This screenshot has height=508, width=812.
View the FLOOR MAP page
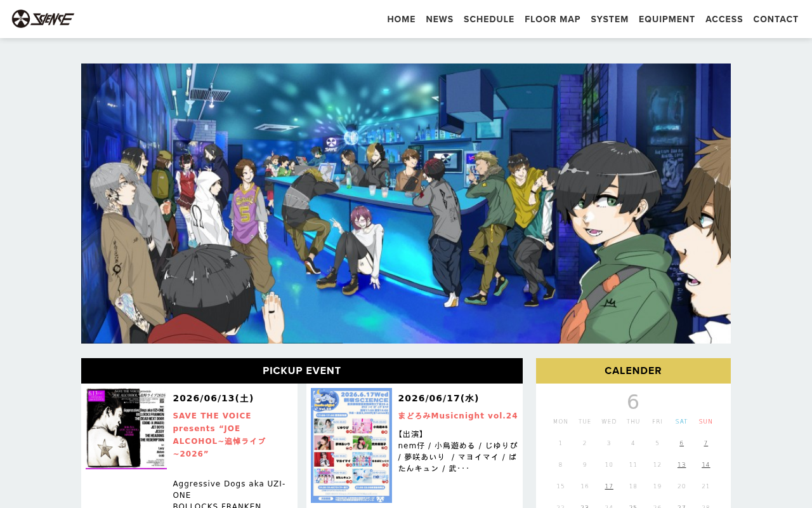[553, 19]
